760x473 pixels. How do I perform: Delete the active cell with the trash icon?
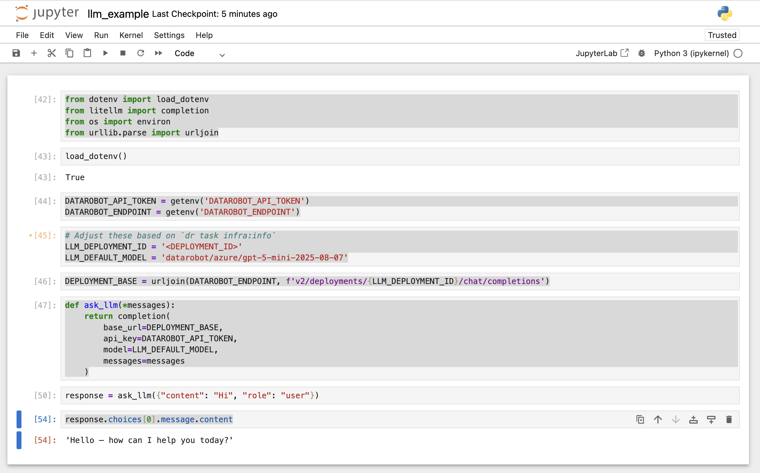[x=728, y=420]
